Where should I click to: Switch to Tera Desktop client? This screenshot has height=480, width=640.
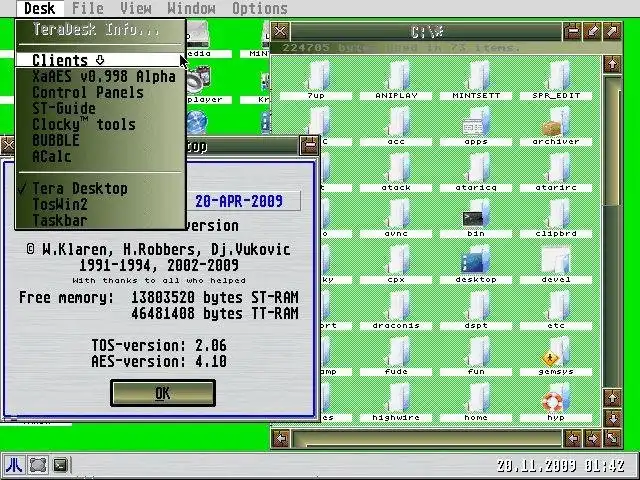click(100, 188)
